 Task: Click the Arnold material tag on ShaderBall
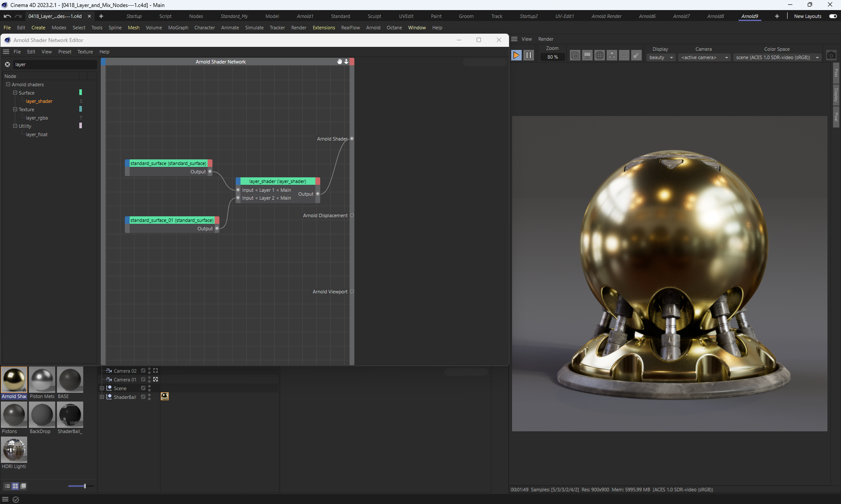tap(165, 396)
